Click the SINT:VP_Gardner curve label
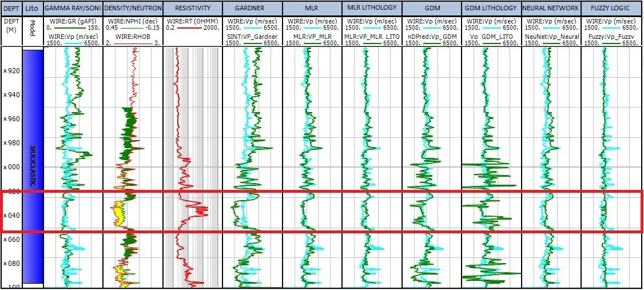Viewport: 644px width, 290px height. (252, 37)
